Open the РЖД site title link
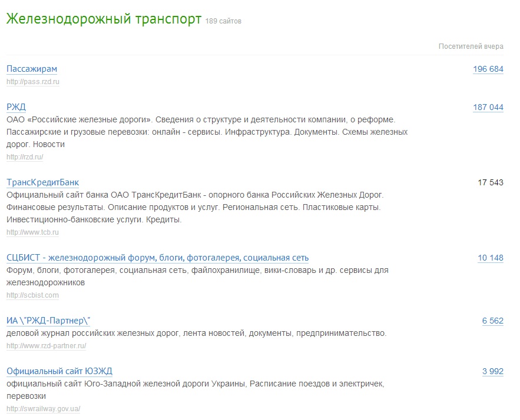Screen dimensions: 520x420 16,106
